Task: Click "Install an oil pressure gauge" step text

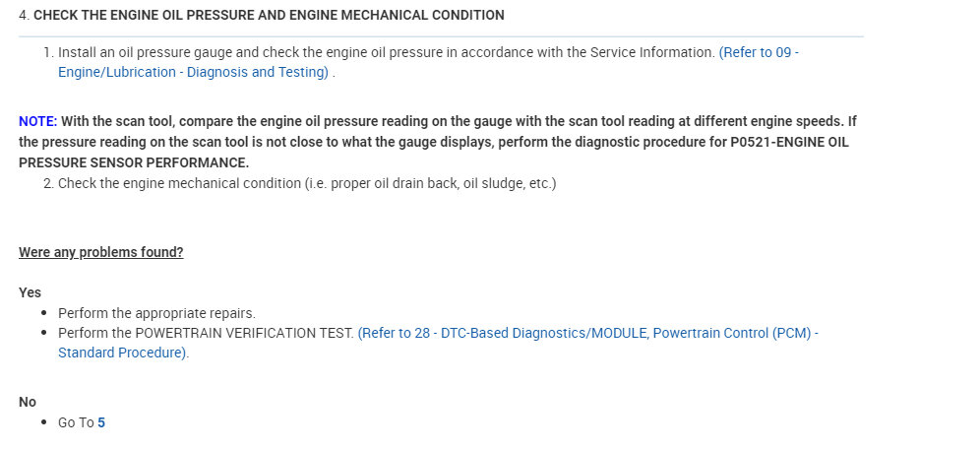Action: [x=146, y=53]
